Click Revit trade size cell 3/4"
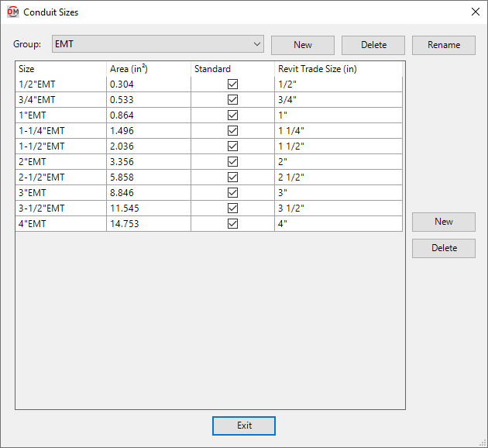488x448 pixels. tap(339, 100)
